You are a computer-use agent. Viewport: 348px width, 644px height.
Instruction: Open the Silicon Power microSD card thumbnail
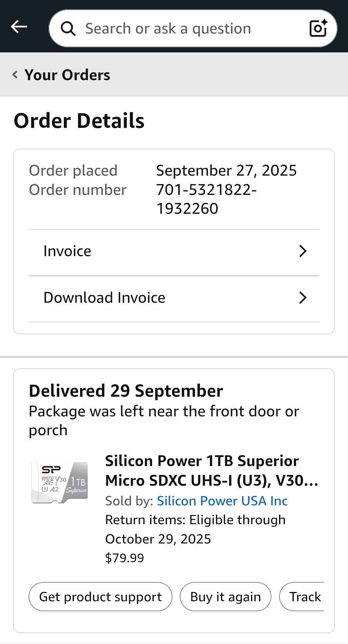[x=59, y=483]
